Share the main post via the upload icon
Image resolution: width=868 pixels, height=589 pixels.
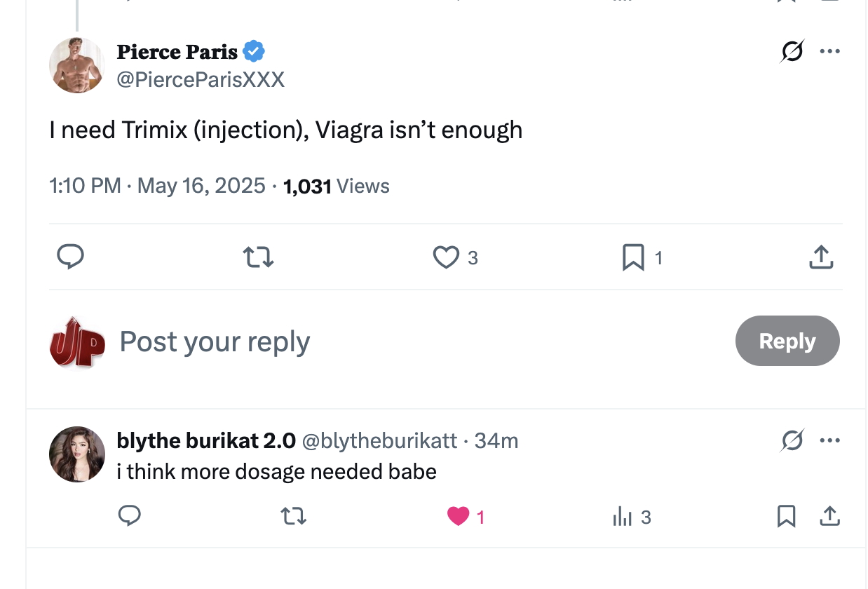821,257
